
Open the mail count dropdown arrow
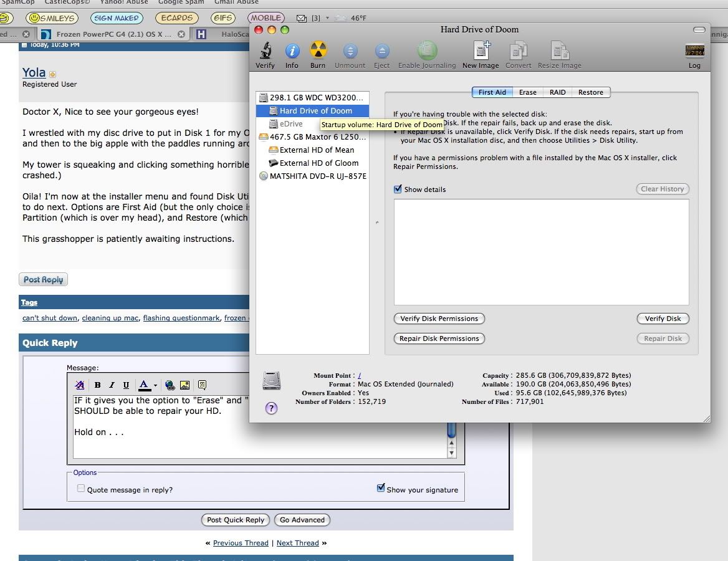tap(327, 18)
